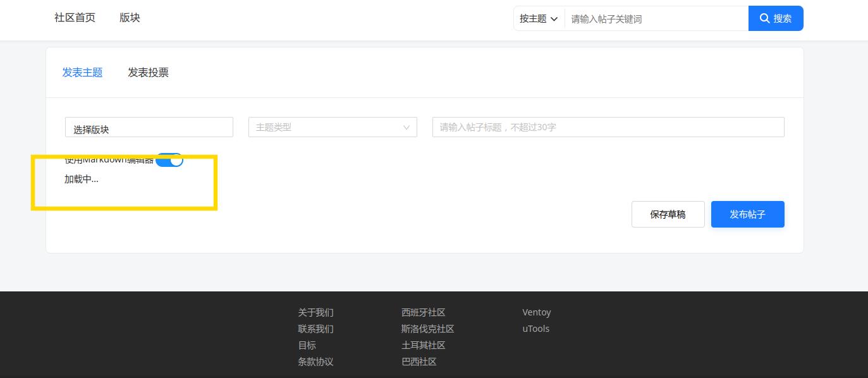Image resolution: width=868 pixels, height=378 pixels.
Task: Click the 请输入帖子关键词 search box
Action: pos(656,18)
